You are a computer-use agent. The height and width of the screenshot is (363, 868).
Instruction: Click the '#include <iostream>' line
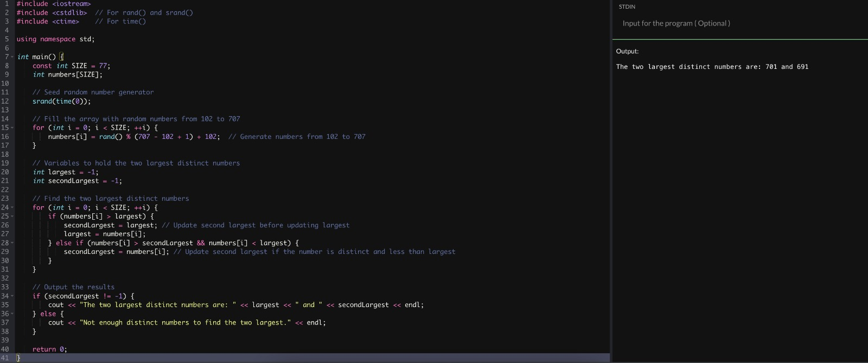(54, 4)
